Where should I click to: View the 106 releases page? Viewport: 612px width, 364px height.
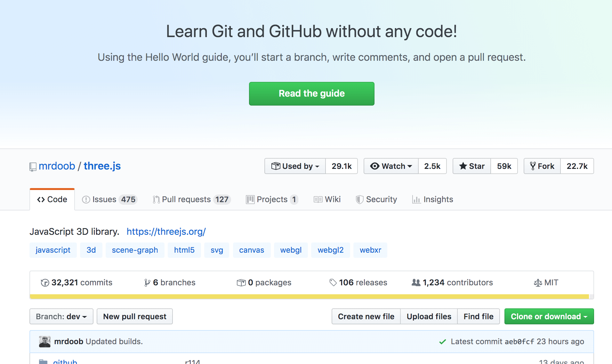click(x=358, y=282)
